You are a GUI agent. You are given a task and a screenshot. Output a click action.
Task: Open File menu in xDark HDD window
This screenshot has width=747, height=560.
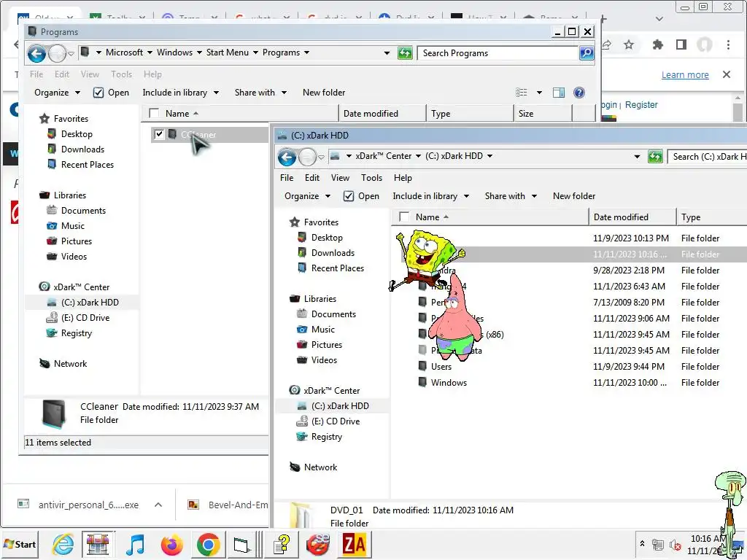tap(287, 178)
